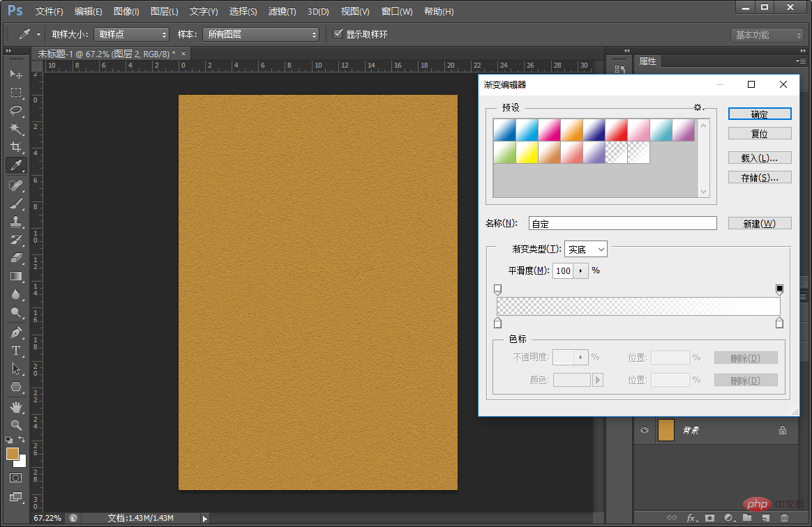Select the Crop tool
This screenshot has height=527, width=812.
click(16, 147)
